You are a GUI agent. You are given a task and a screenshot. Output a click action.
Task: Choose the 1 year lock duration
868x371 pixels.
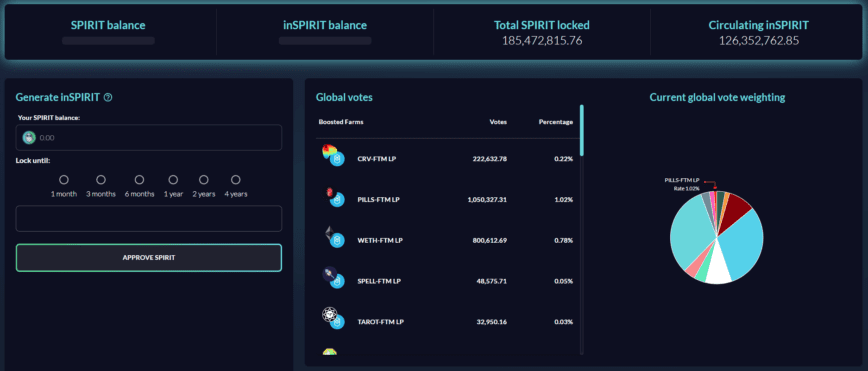[173, 180]
